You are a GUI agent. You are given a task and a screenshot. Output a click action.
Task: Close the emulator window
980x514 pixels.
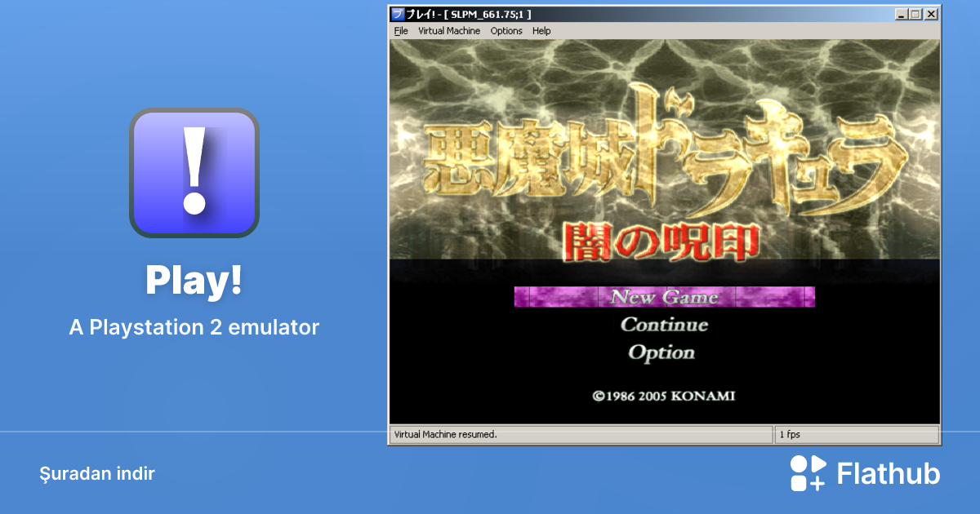click(x=930, y=14)
